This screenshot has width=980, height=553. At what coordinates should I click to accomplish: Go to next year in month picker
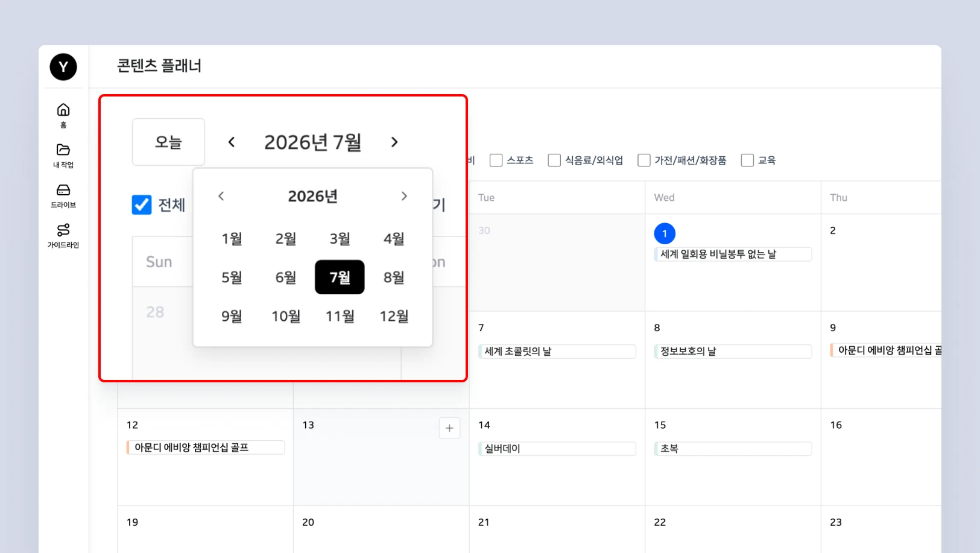point(404,196)
